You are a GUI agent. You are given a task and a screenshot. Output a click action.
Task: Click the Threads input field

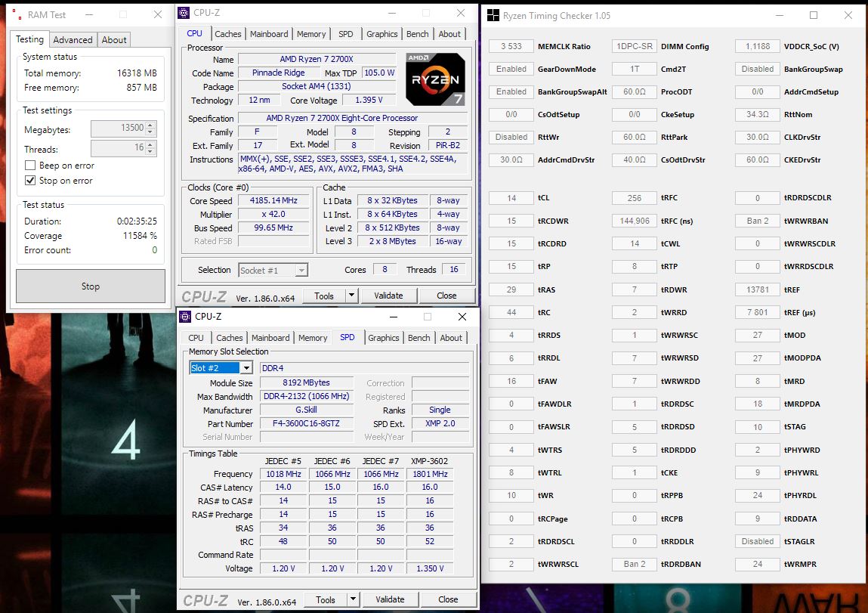[x=118, y=148]
